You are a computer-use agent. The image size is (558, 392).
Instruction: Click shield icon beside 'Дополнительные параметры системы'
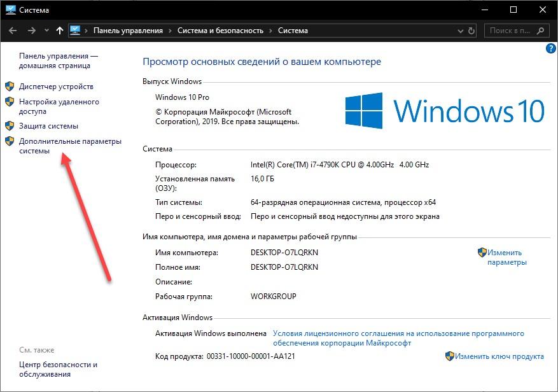[10, 141]
